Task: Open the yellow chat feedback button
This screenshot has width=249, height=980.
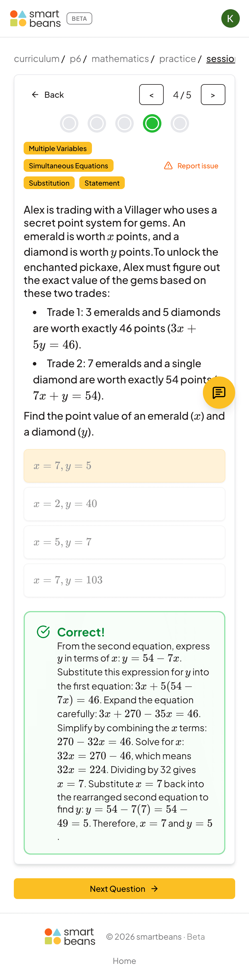Action: [218, 392]
